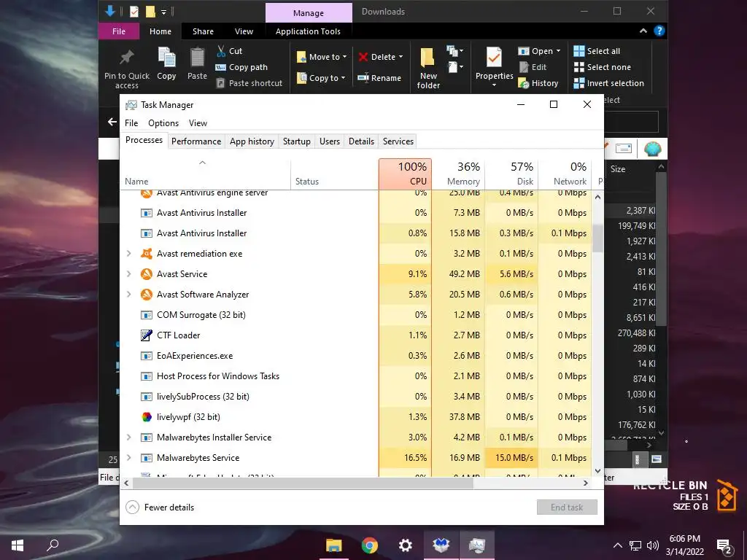The width and height of the screenshot is (747, 560).
Task: Collapse Task Manager with Fewer details
Action: click(x=160, y=507)
